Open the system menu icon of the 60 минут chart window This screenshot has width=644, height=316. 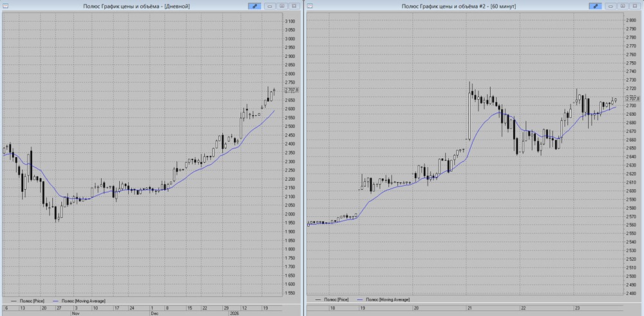click(310, 6)
